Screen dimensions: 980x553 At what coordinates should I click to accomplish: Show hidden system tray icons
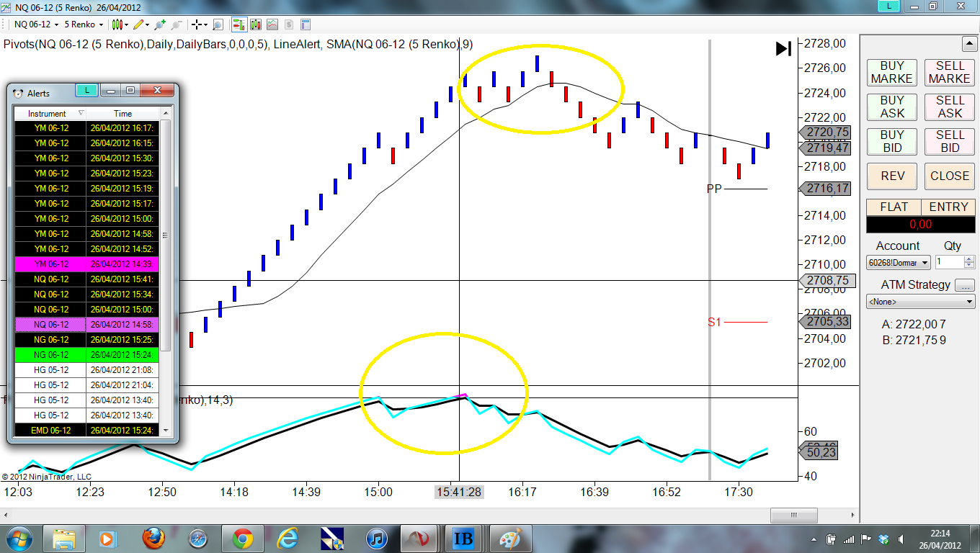816,539
